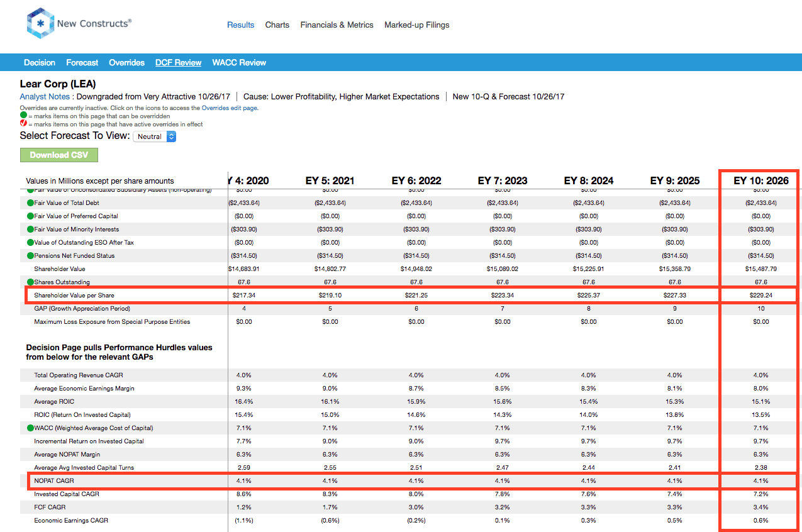Open the Charts tab
Image resolution: width=802 pixels, height=532 pixels.
pyautogui.click(x=277, y=25)
